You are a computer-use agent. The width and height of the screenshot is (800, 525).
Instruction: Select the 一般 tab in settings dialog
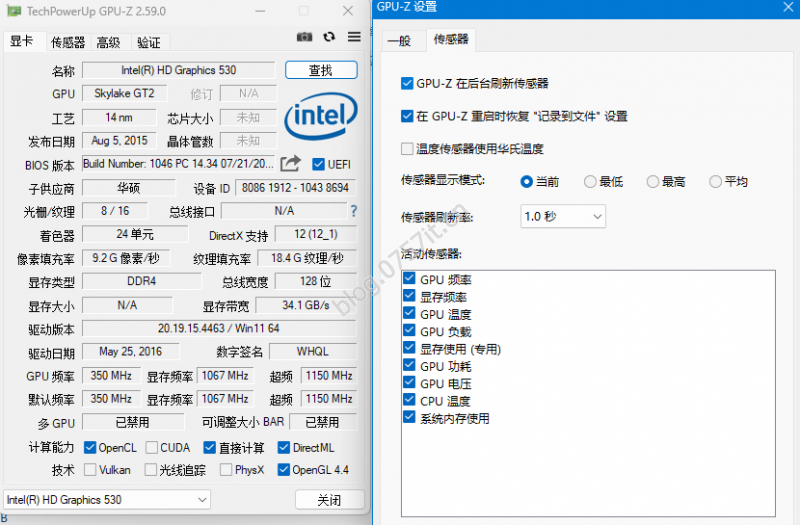click(x=399, y=41)
